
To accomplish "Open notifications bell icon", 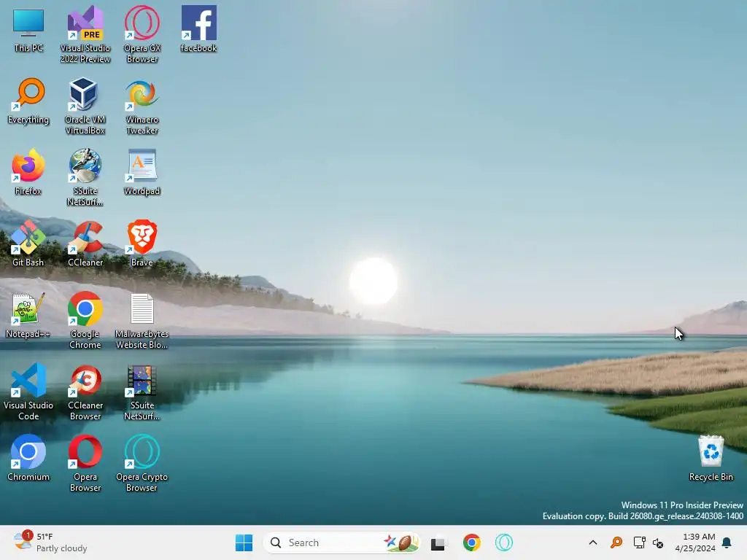I will 727,542.
